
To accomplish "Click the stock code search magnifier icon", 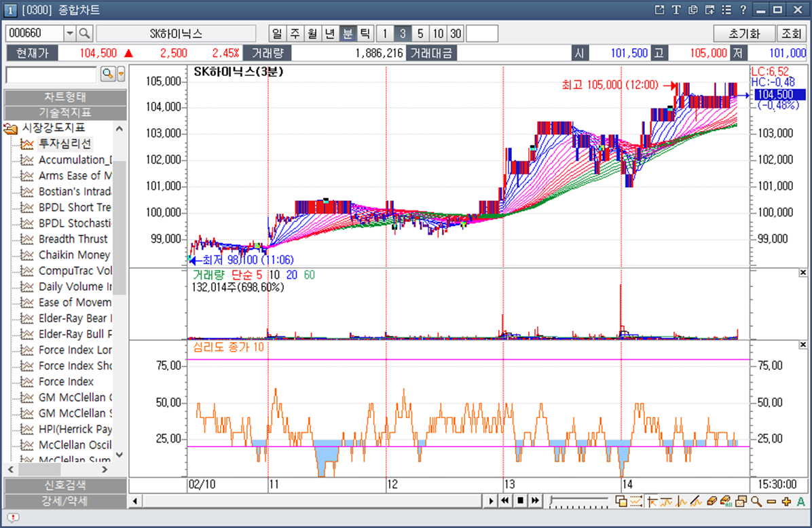I will coord(85,33).
